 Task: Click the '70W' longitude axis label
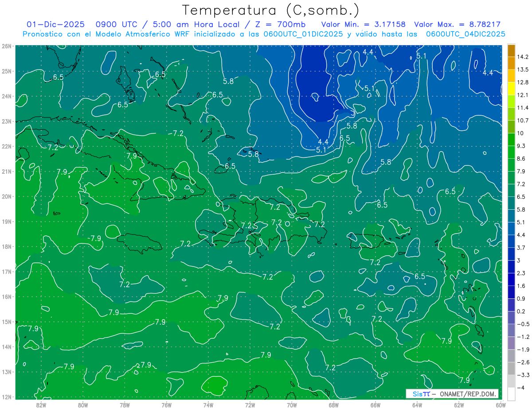tap(292, 405)
